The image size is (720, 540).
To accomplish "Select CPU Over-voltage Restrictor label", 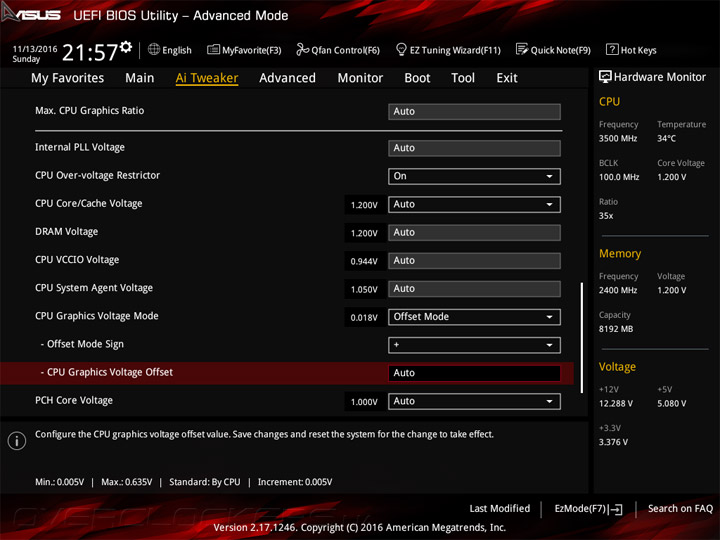I will point(97,175).
